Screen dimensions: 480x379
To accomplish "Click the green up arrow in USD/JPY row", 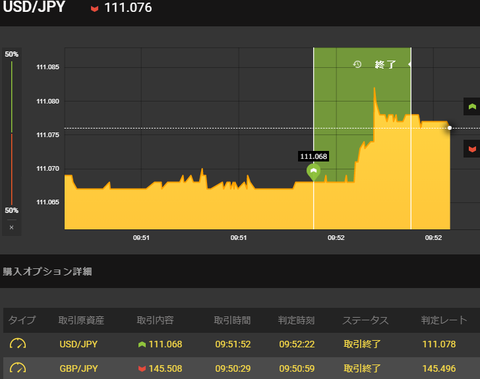I will [142, 344].
